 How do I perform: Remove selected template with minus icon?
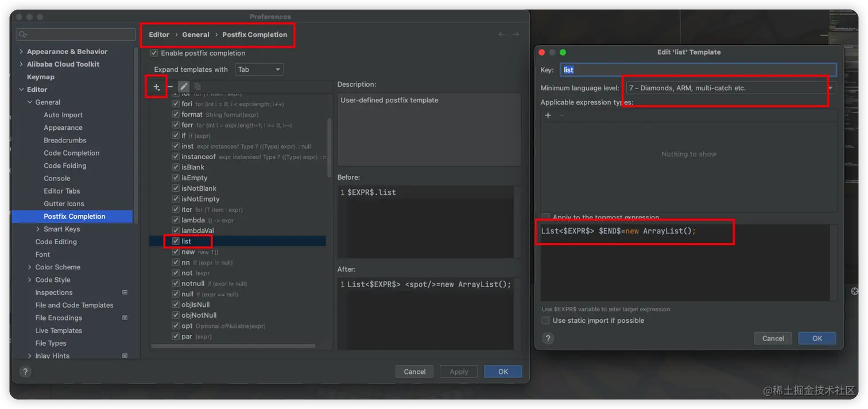170,87
